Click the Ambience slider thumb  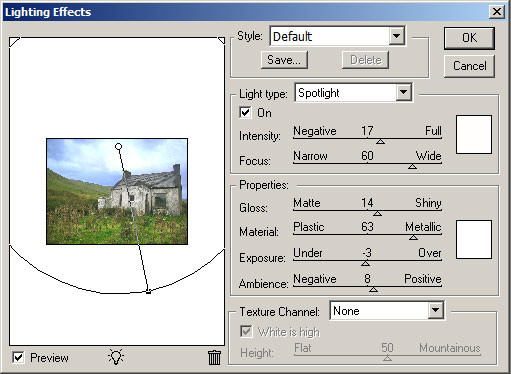coord(373,289)
